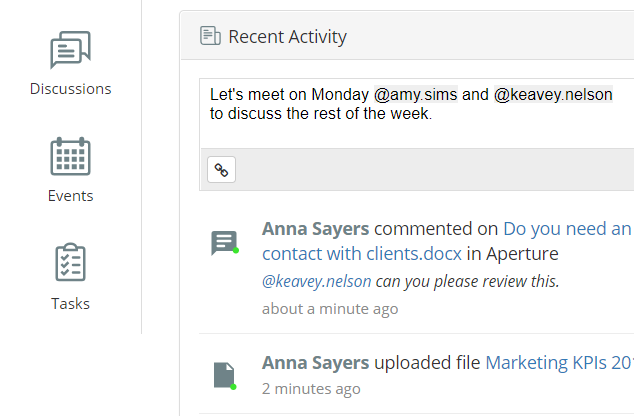Click Anna Sayers name in upload entry
Screen dimensions: 634x416
315,362
